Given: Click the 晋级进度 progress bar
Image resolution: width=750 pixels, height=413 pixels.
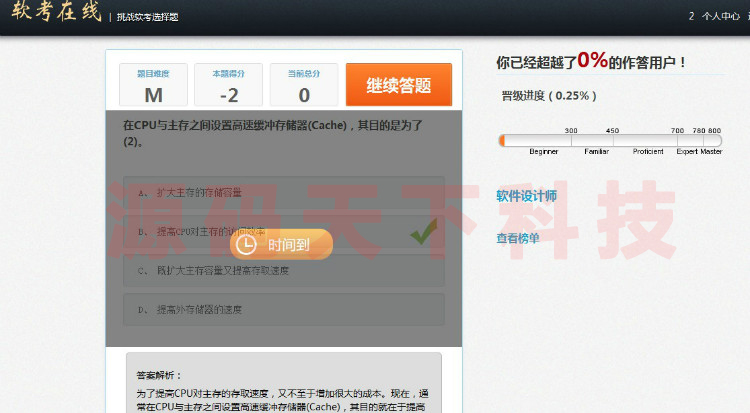Looking at the screenshot, I should pos(610,140).
